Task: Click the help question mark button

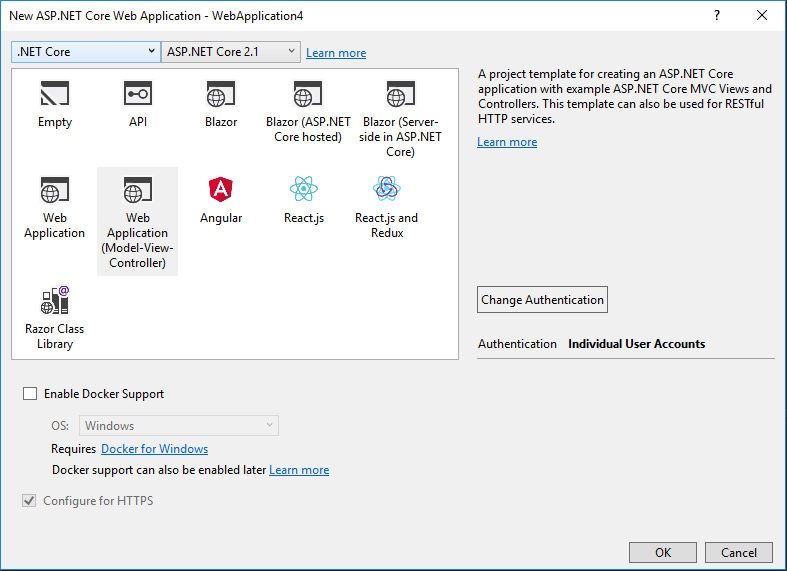Action: pyautogui.click(x=717, y=16)
